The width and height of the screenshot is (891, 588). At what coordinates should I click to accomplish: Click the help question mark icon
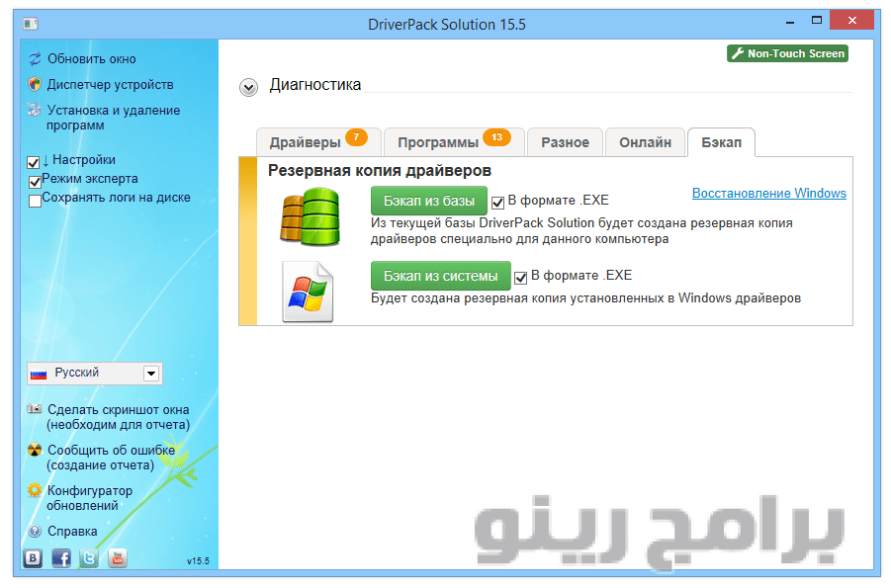tap(35, 531)
